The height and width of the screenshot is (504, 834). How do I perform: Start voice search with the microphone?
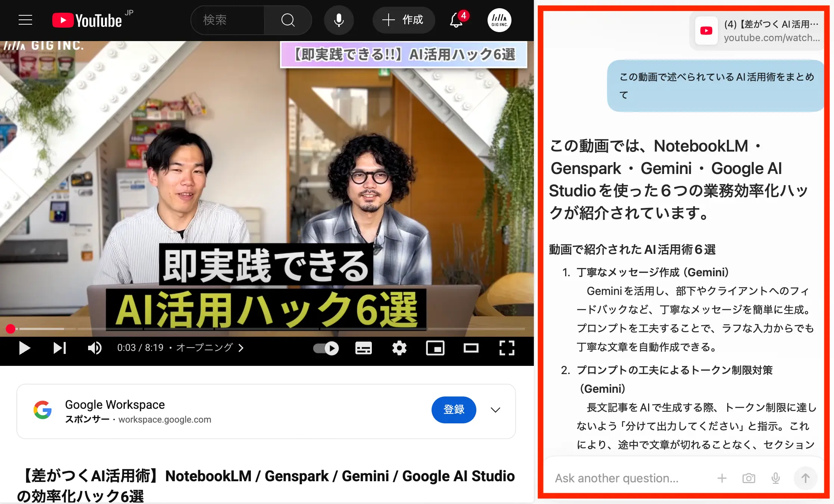click(x=339, y=20)
